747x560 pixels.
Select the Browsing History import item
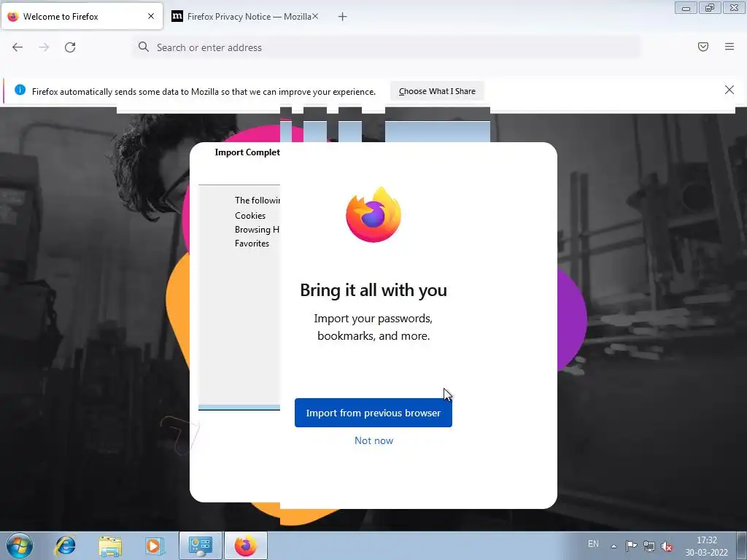[257, 230]
